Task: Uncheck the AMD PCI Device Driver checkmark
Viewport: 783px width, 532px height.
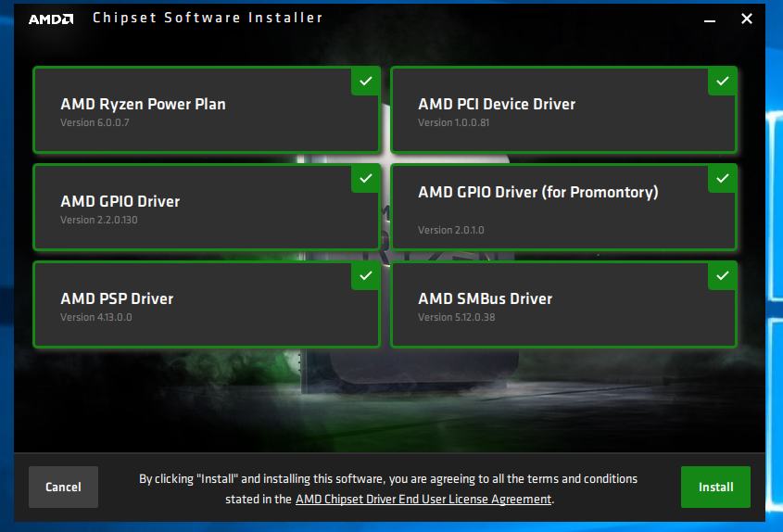Action: click(722, 82)
